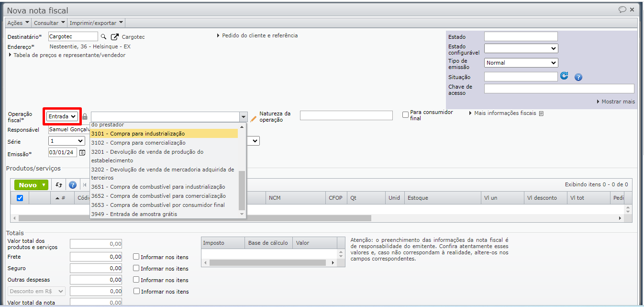Enable Informar nos itens for Outras despesas

[136, 280]
